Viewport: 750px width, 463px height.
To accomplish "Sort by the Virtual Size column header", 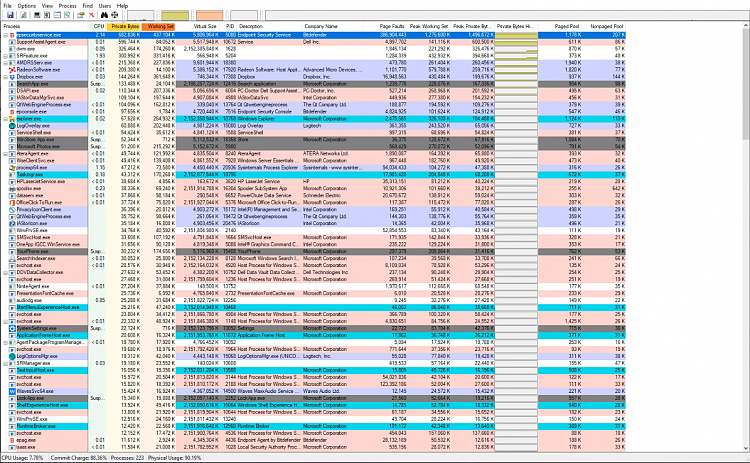I will [198, 26].
